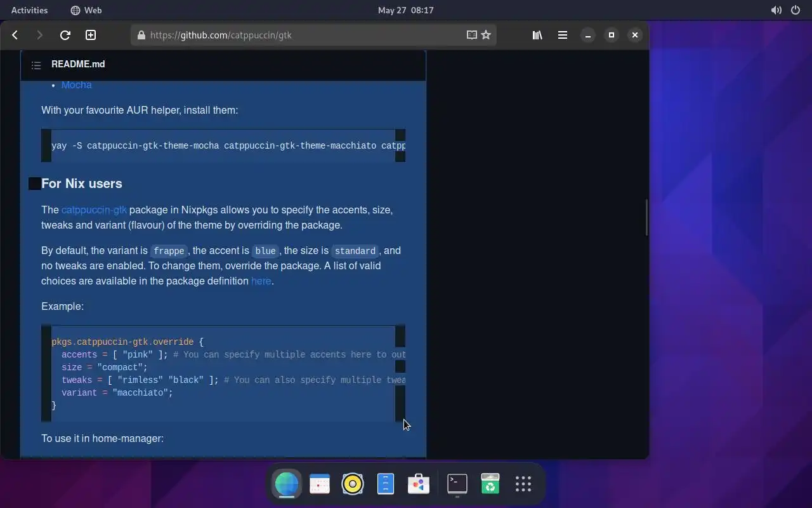Click the 'standard' inline code
This screenshot has height=508, width=812.
[355, 251]
